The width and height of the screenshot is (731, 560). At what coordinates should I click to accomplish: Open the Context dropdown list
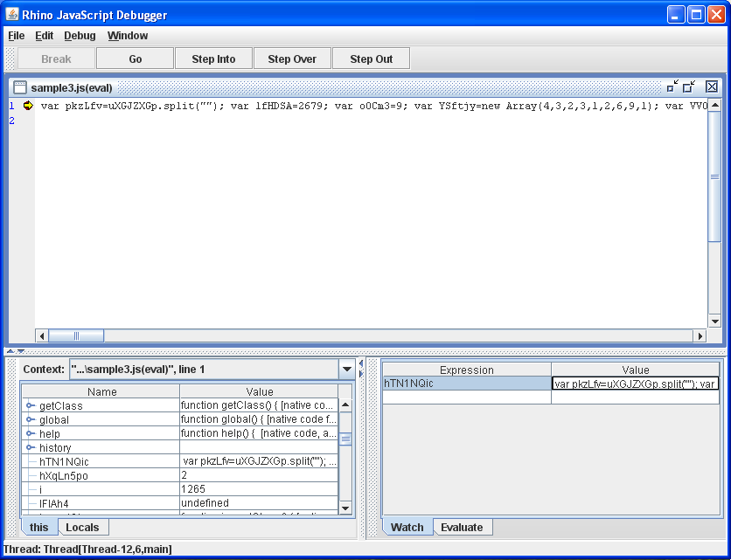(346, 370)
